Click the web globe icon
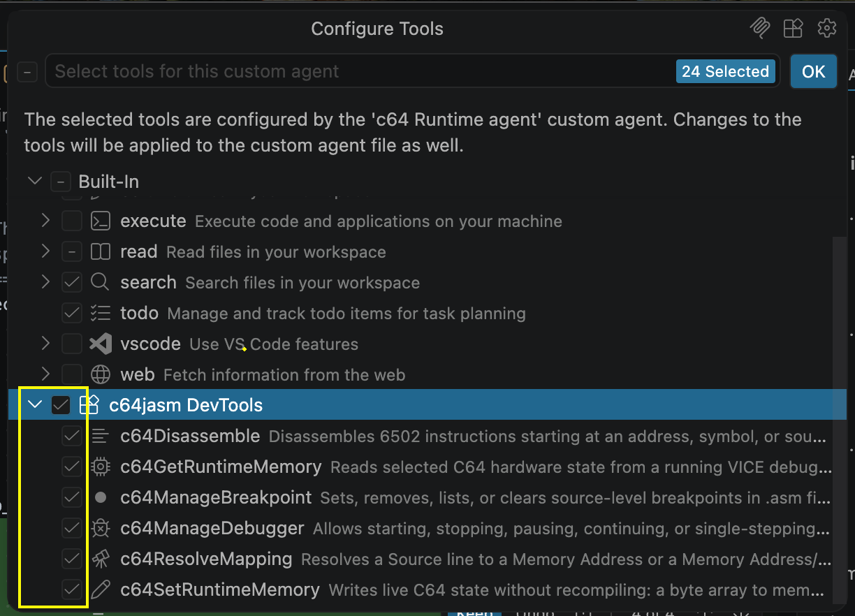The height and width of the screenshot is (616, 855). pyautogui.click(x=101, y=375)
